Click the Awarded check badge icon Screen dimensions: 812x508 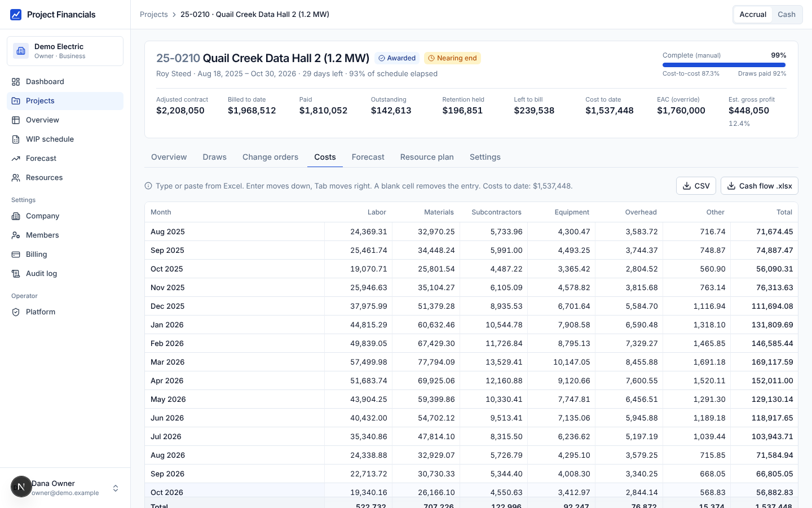point(382,58)
